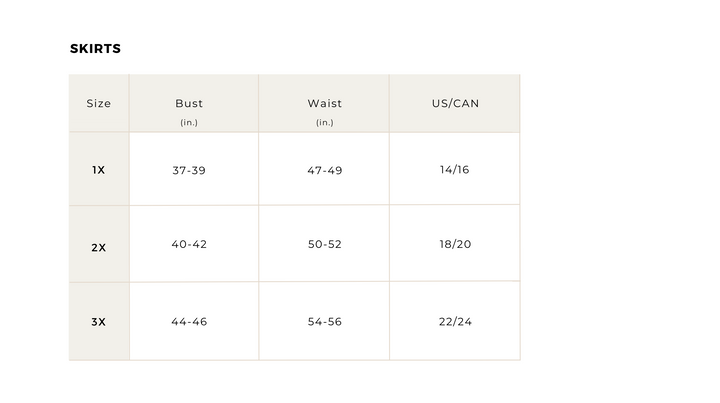This screenshot has width=720, height=403.
Task: Click the 22/24 US/CAN size cell
Action: 455,322
